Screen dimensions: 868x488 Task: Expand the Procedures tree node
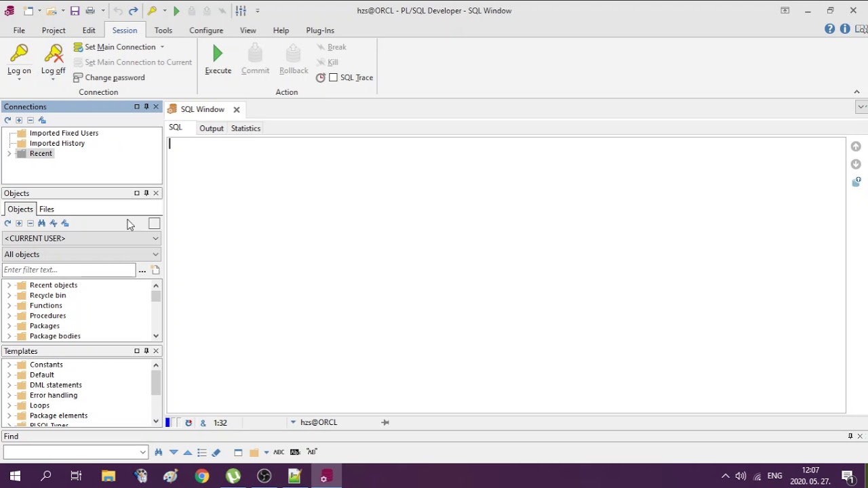(x=9, y=316)
